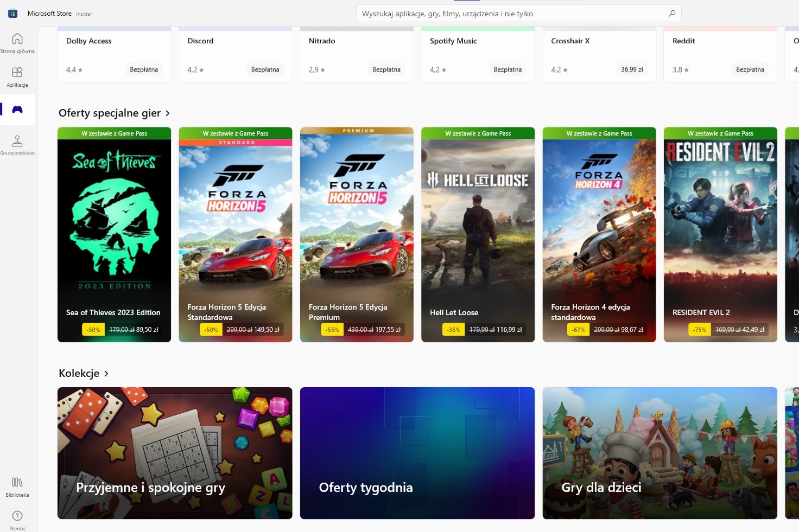Open the Oferty tygodnia collection
Image resolution: width=799 pixels, height=532 pixels.
click(x=417, y=453)
